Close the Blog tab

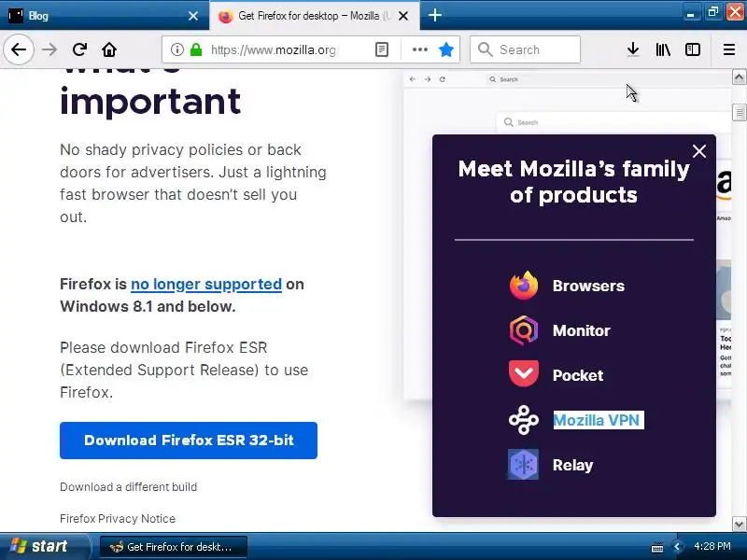193,16
